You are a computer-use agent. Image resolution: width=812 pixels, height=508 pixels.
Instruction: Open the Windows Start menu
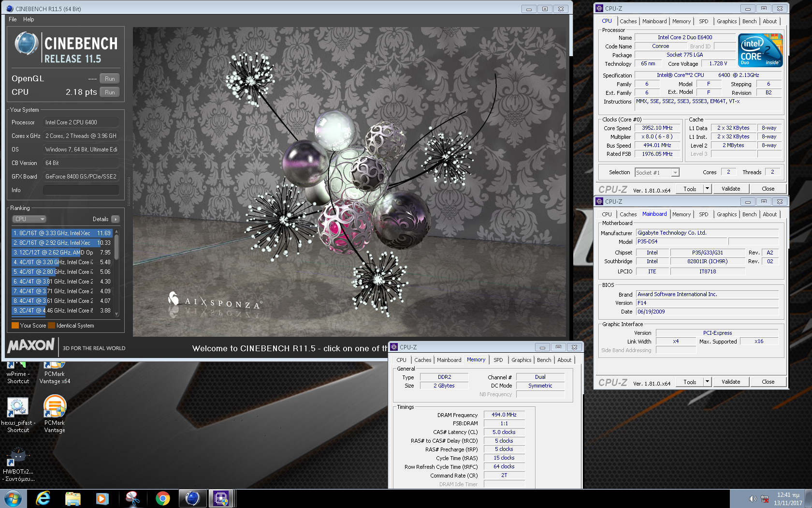click(13, 498)
